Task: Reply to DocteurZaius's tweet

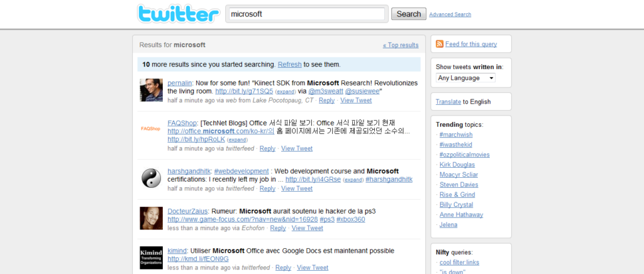Action: point(278,228)
